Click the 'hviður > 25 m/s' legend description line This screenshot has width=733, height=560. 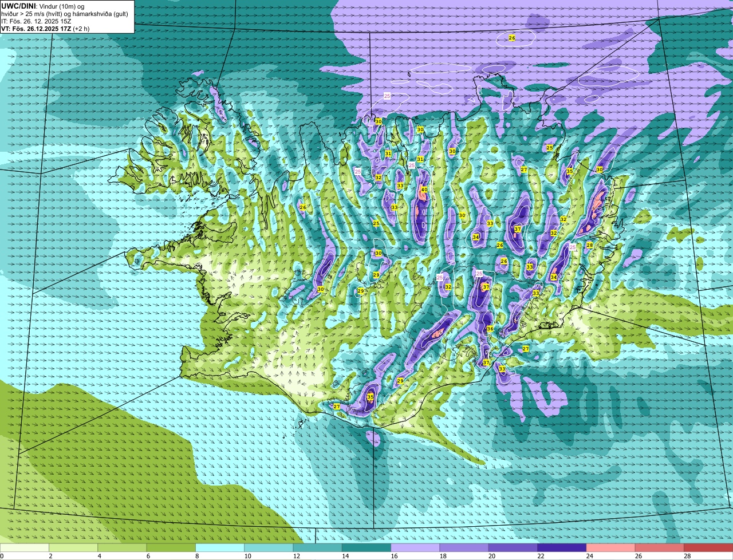[64, 14]
